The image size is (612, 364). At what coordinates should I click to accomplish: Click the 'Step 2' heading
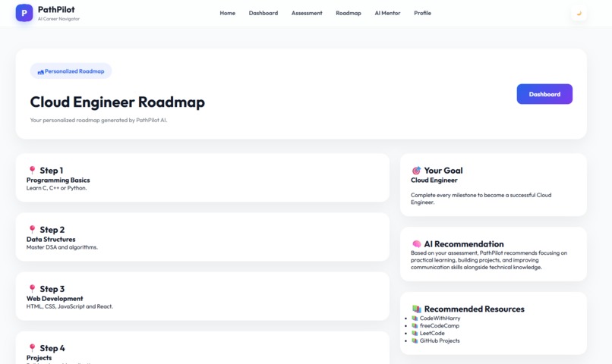(x=52, y=230)
